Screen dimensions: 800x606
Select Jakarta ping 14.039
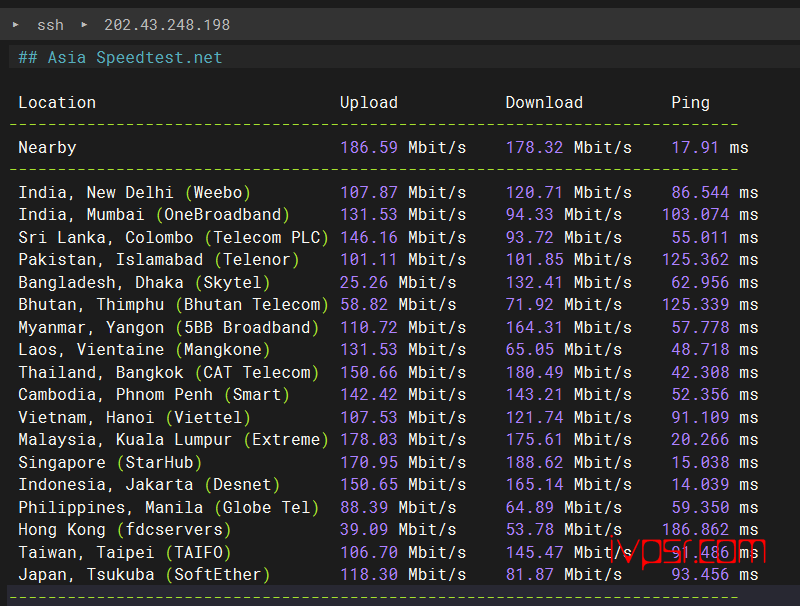tap(700, 484)
